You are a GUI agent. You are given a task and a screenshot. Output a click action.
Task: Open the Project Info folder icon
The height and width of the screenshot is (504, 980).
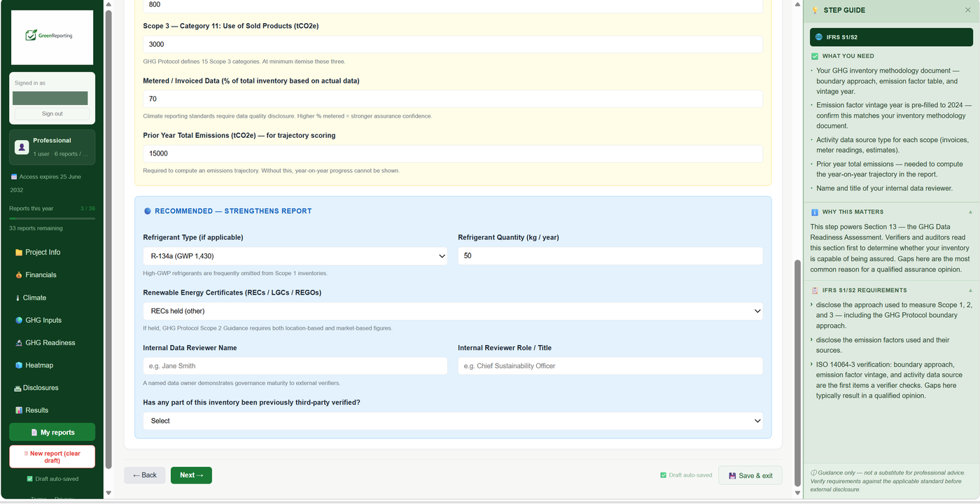pyautogui.click(x=19, y=253)
